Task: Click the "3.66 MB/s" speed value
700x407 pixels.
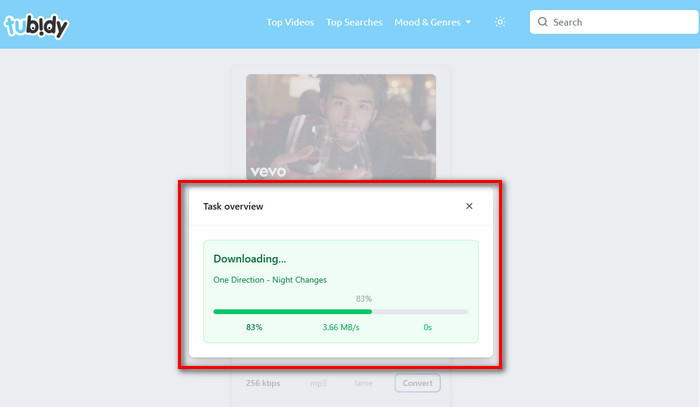Action: click(x=341, y=327)
